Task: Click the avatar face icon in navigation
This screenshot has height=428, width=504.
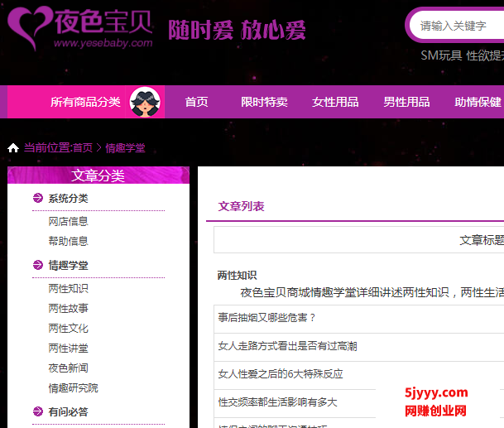Action: (146, 103)
